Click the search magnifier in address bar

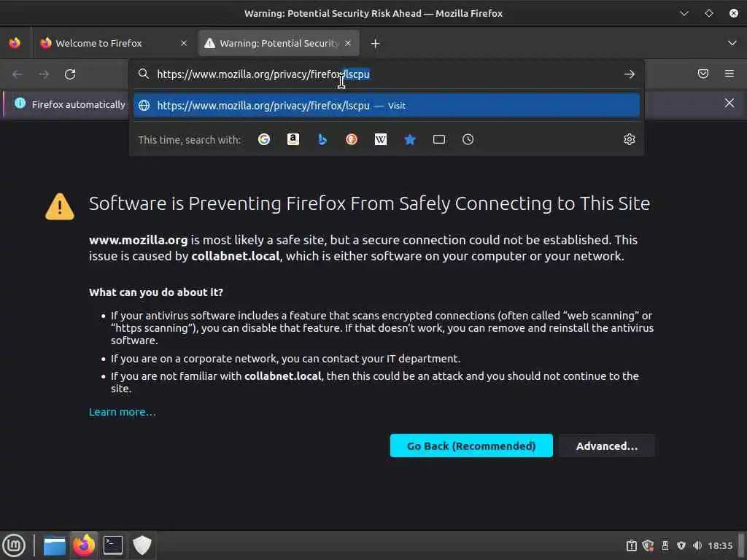coord(144,74)
